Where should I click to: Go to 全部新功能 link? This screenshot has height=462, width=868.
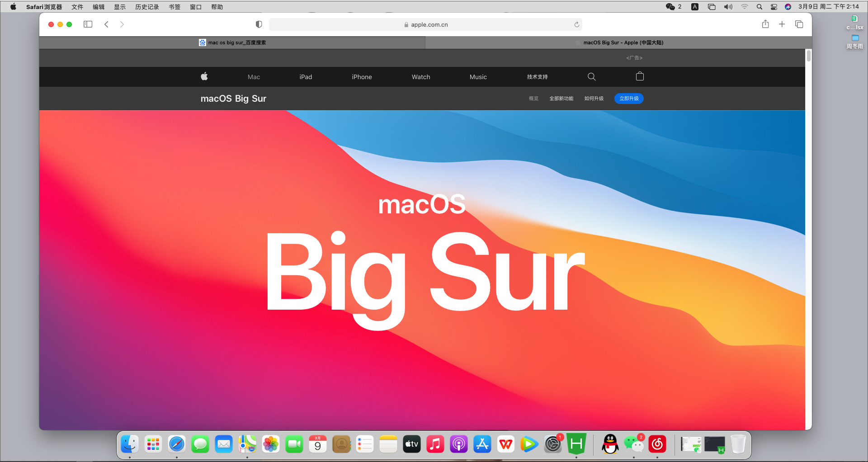pos(561,99)
